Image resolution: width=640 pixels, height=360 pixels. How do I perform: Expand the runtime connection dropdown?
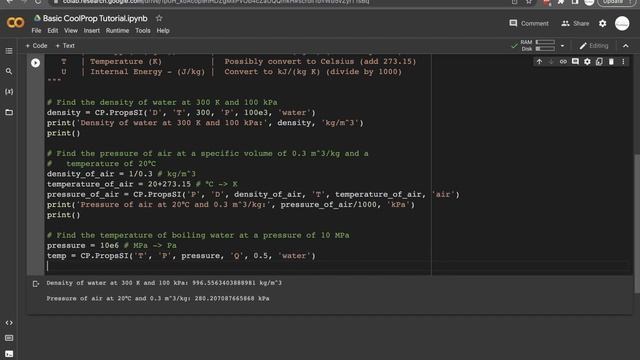[x=562, y=46]
